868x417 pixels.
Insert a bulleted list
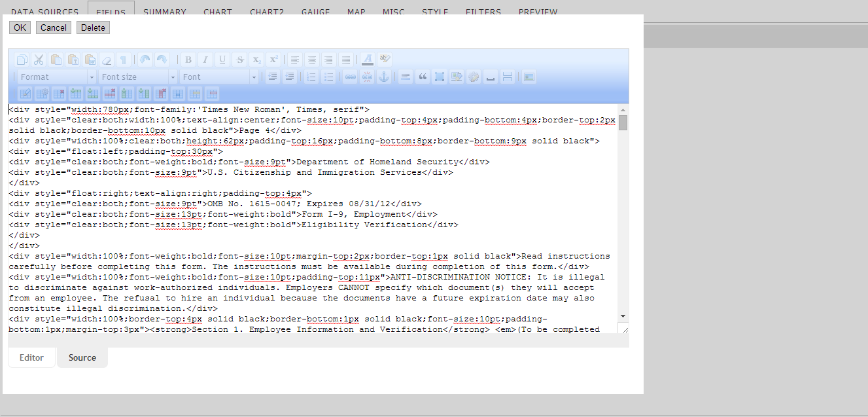[328, 77]
